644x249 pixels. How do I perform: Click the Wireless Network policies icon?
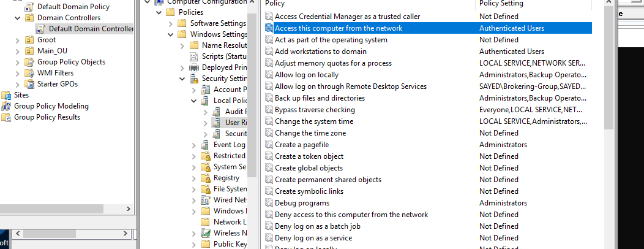(x=205, y=233)
